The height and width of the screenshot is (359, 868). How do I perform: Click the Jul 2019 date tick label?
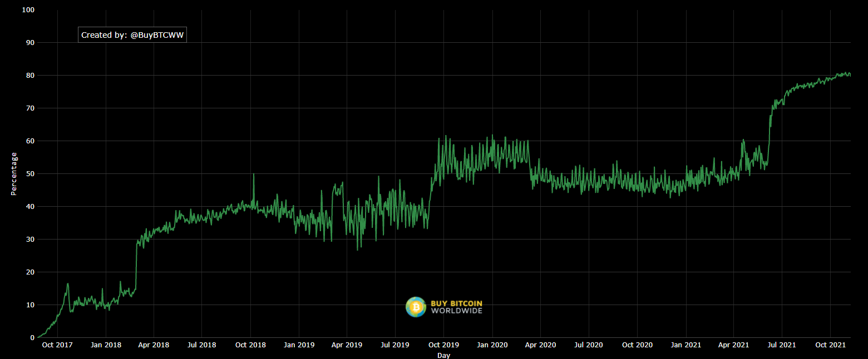[395, 345]
